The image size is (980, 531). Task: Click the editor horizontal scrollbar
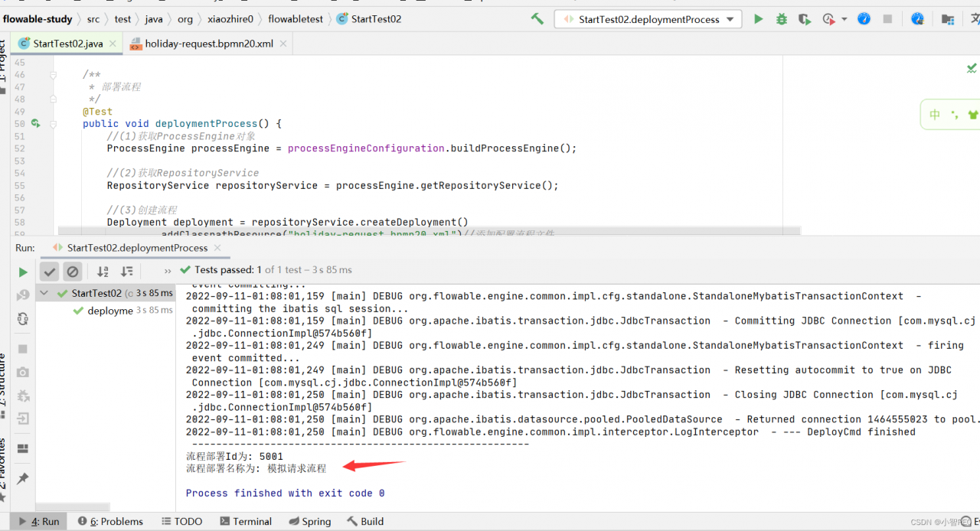430,231
